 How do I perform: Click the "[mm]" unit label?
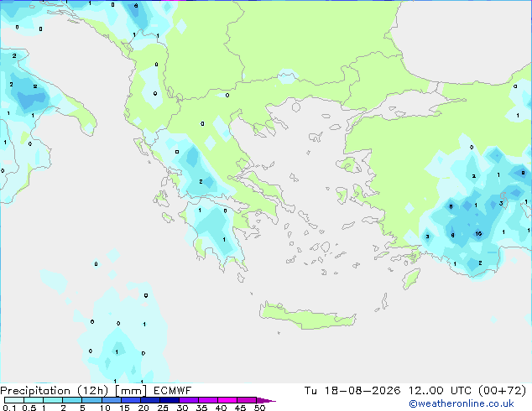[131, 391]
